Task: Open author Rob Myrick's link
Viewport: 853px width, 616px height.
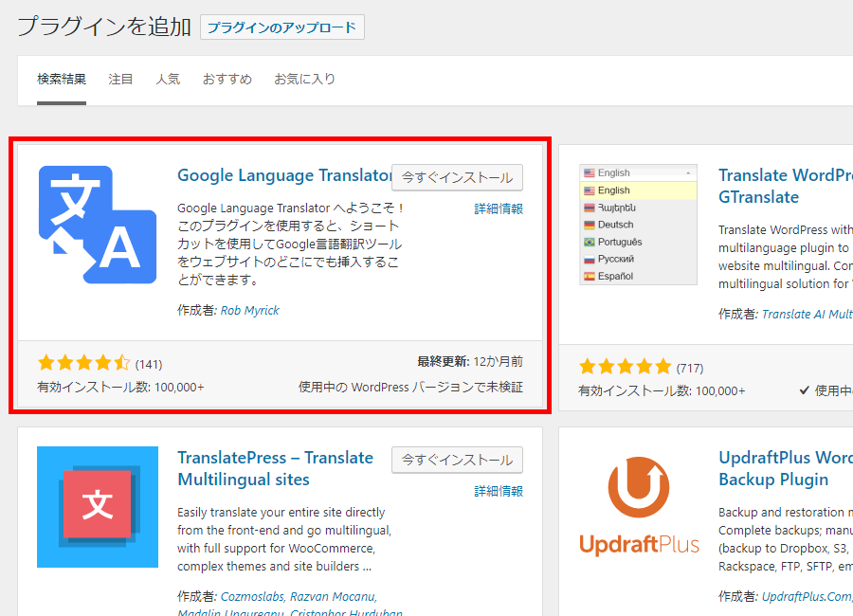Action: click(x=250, y=310)
